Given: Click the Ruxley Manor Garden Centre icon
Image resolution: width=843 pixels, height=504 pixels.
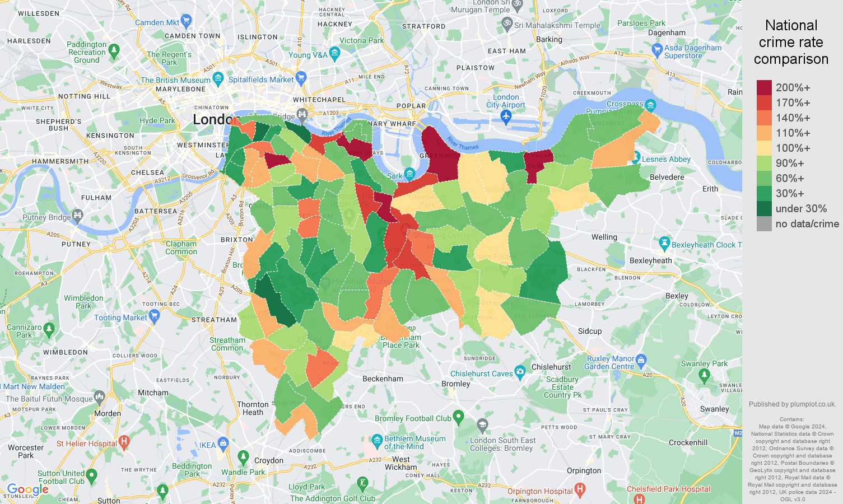Looking at the screenshot, I should [x=642, y=360].
